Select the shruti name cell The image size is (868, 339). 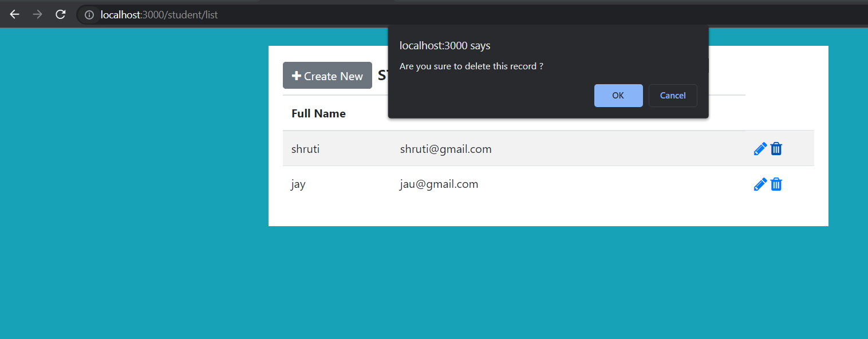point(305,149)
